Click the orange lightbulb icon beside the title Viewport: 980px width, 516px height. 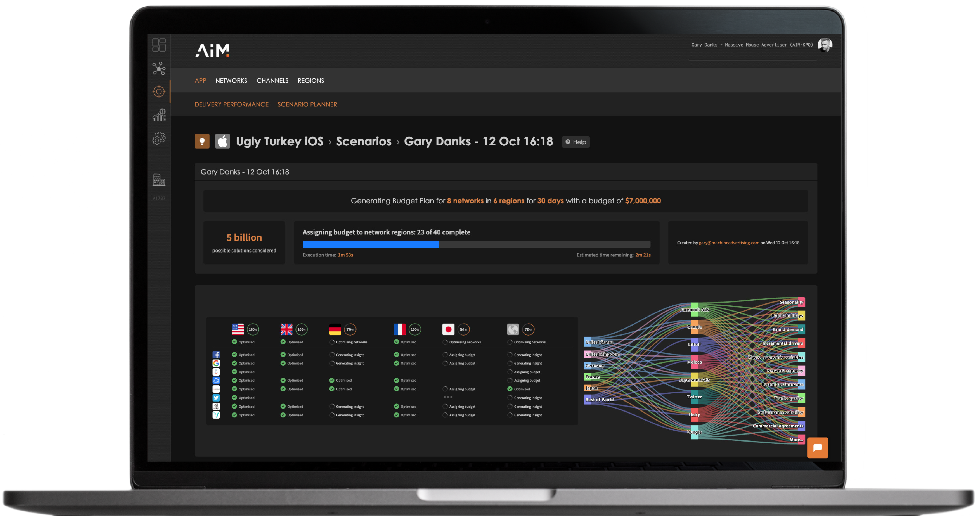click(x=202, y=141)
